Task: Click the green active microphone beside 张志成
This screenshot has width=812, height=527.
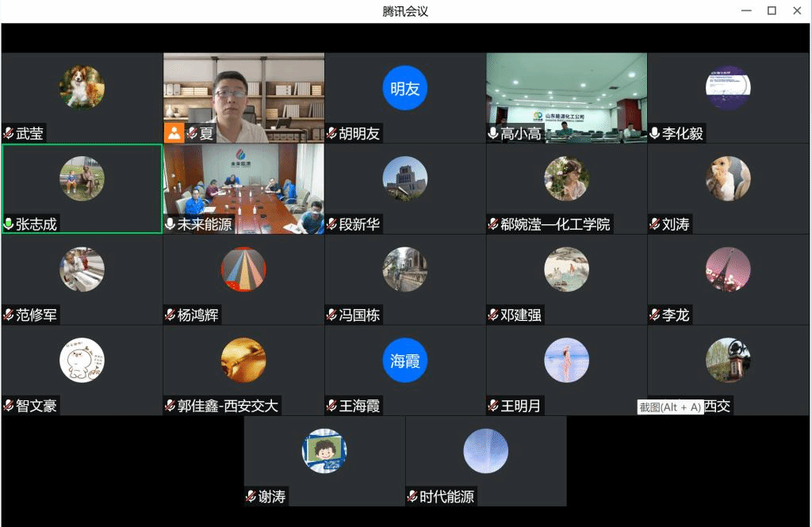Action: pos(9,224)
